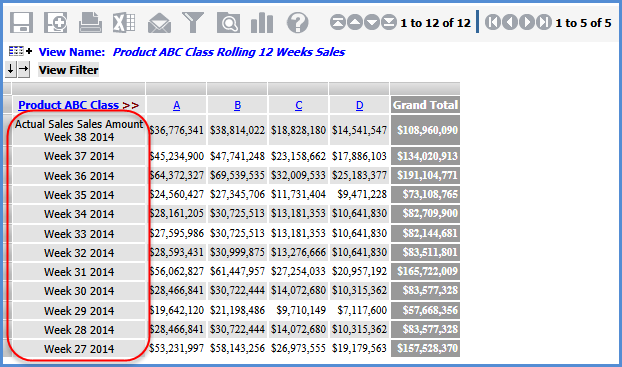Screen dimensions: 622x367
Task: Go to next rows page arrow
Action: [372, 22]
